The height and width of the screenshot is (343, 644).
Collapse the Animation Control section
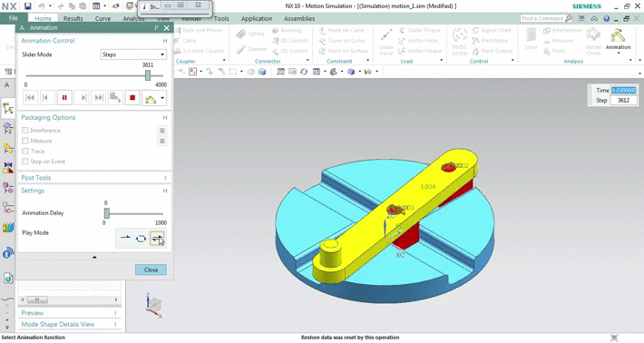(x=165, y=41)
